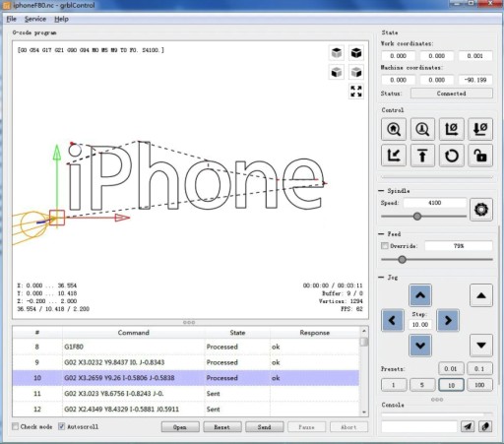The height and width of the screenshot is (444, 504).
Task: Open the File menu
Action: [11, 19]
